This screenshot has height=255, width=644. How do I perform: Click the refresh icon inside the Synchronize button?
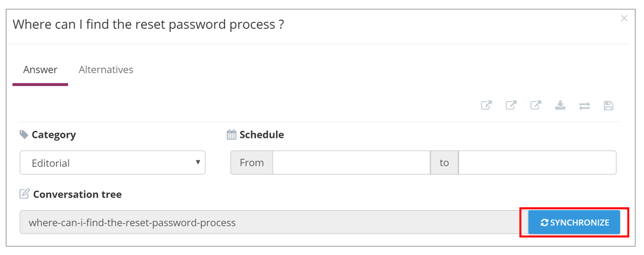pos(544,223)
